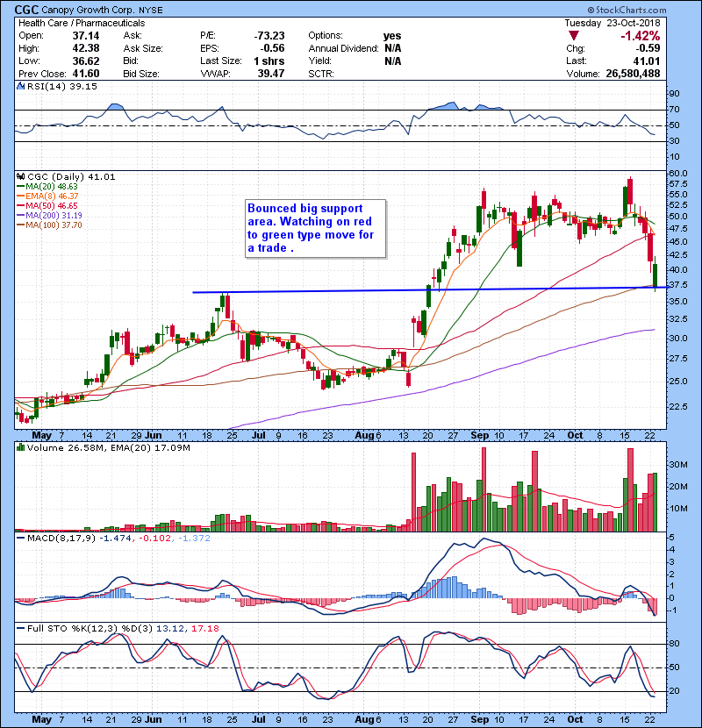The height and width of the screenshot is (728, 702).
Task: Click the 90 label on the RSI axis
Action: pos(674,93)
